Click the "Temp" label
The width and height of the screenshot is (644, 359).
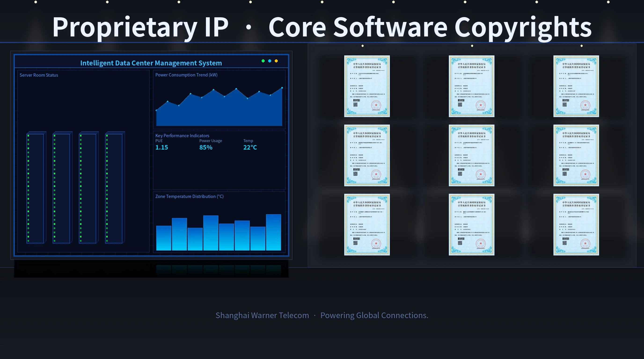coord(248,141)
